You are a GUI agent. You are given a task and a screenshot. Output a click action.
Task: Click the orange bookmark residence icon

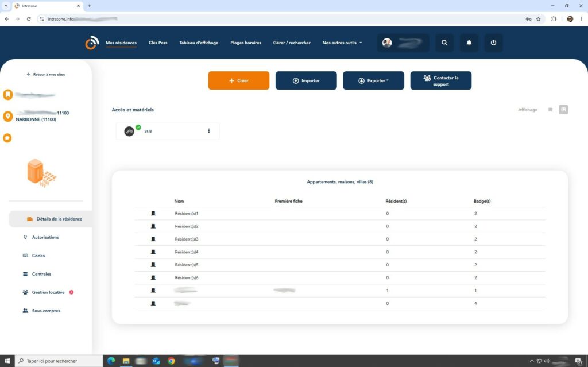(x=7, y=94)
